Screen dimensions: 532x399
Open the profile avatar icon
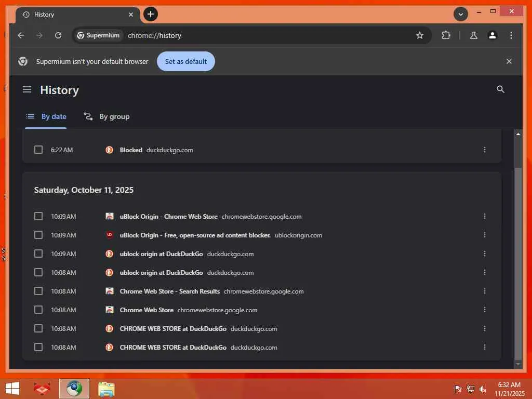493,35
